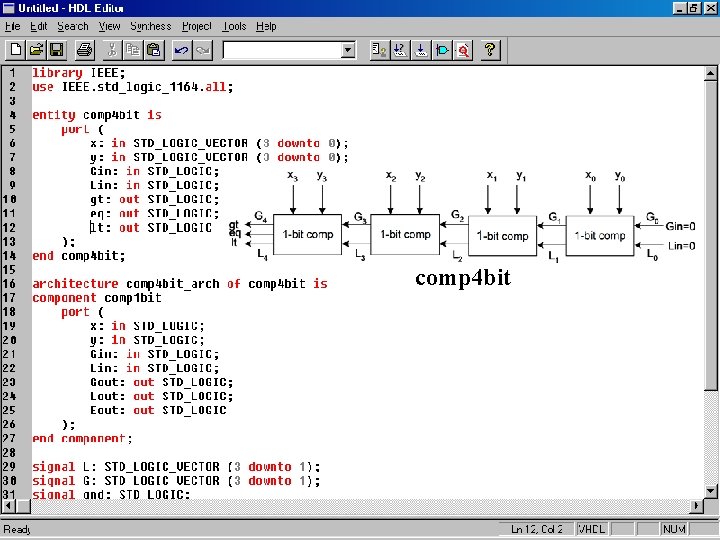720x540 pixels.
Task: Click horizontal scrollbar left arrow
Action: tap(9, 506)
